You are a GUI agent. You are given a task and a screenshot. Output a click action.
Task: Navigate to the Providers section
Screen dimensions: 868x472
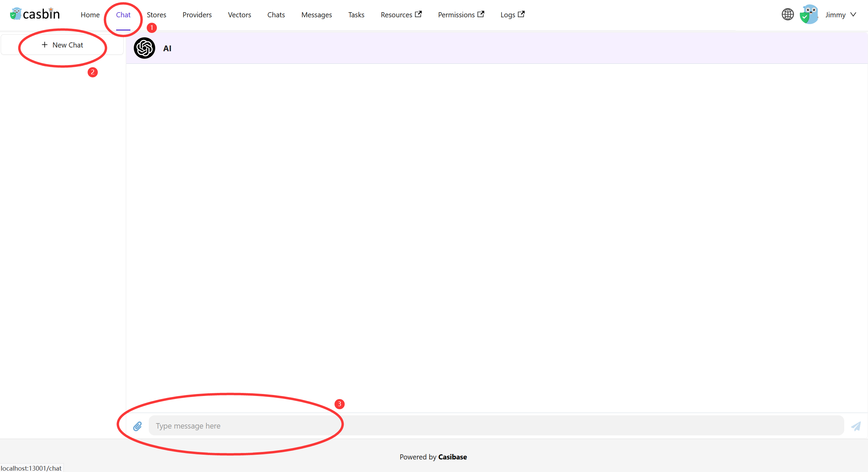click(197, 15)
